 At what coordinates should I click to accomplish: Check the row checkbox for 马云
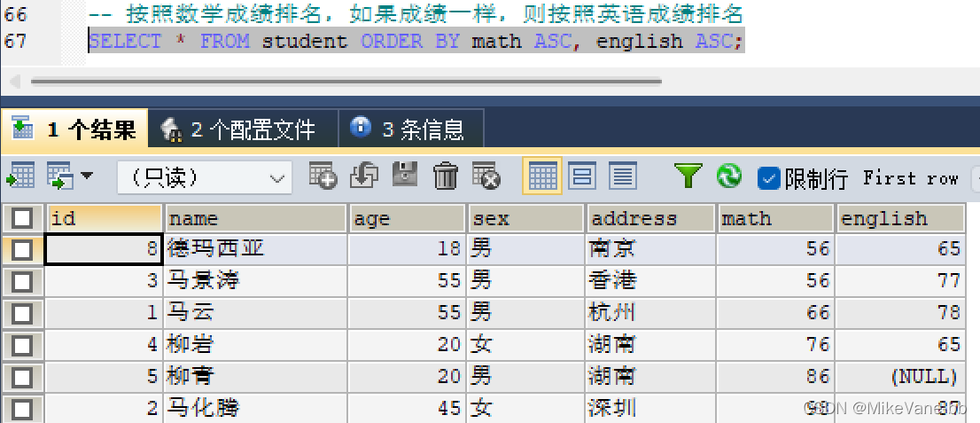[22, 314]
